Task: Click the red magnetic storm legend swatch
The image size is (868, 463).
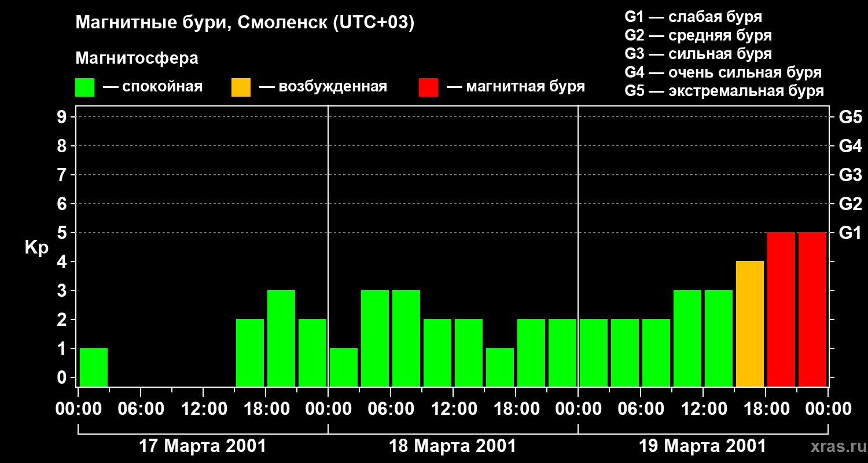Action: point(428,87)
